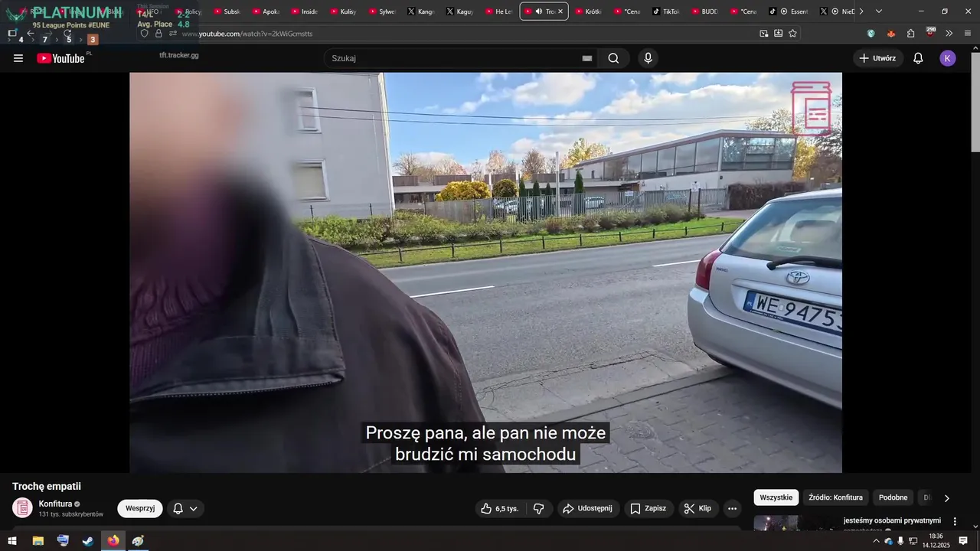Open Firefox in the taskbar
980x551 pixels.
click(113, 540)
